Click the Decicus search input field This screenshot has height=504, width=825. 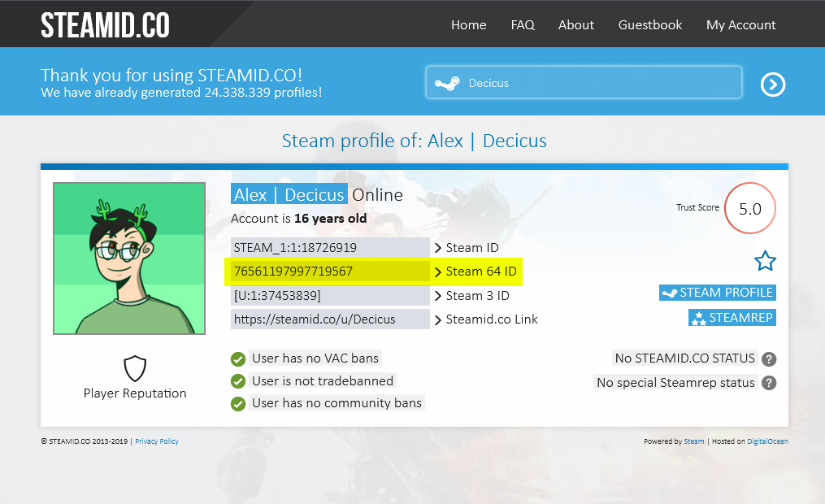[x=583, y=82]
